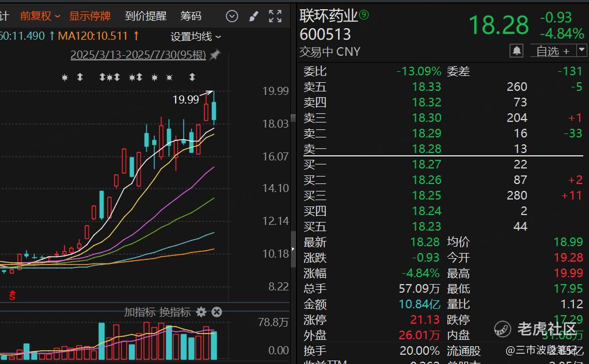This screenshot has height=364, width=589.
Task: Close the volume indicator panel
Action: pyautogui.click(x=216, y=312)
